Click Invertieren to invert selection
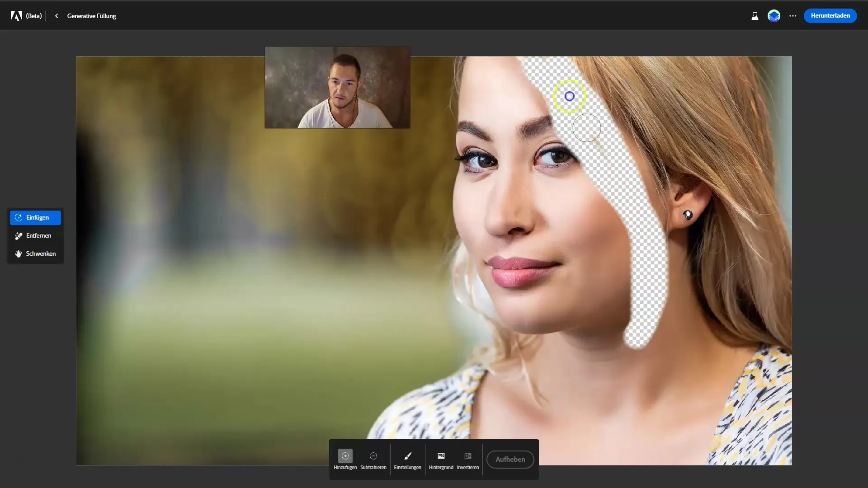This screenshot has height=488, width=868. pos(467,460)
